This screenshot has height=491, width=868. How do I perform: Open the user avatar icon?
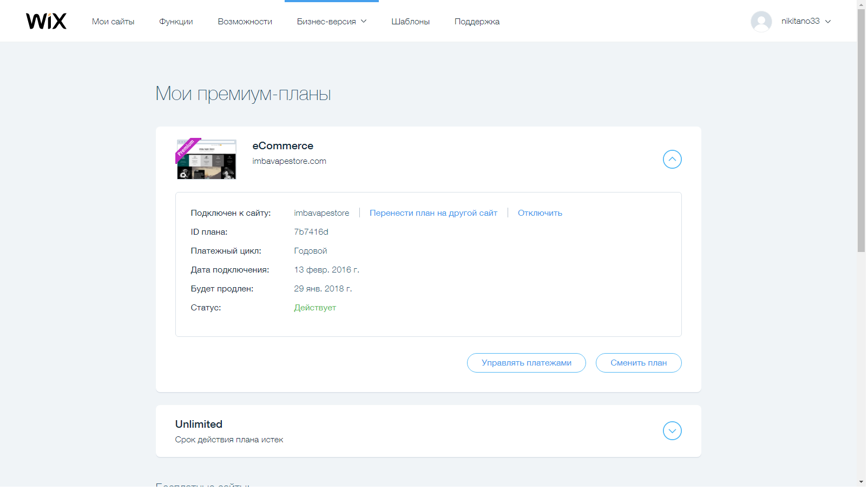[761, 22]
